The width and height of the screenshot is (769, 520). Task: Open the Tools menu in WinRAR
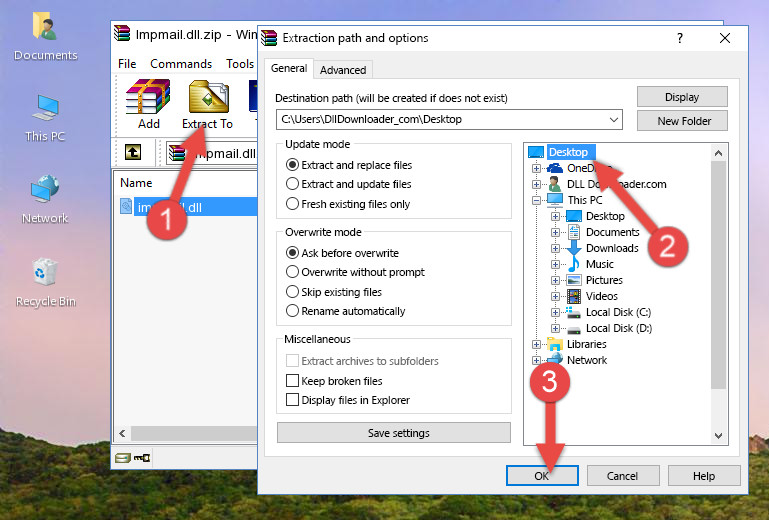pyautogui.click(x=240, y=64)
